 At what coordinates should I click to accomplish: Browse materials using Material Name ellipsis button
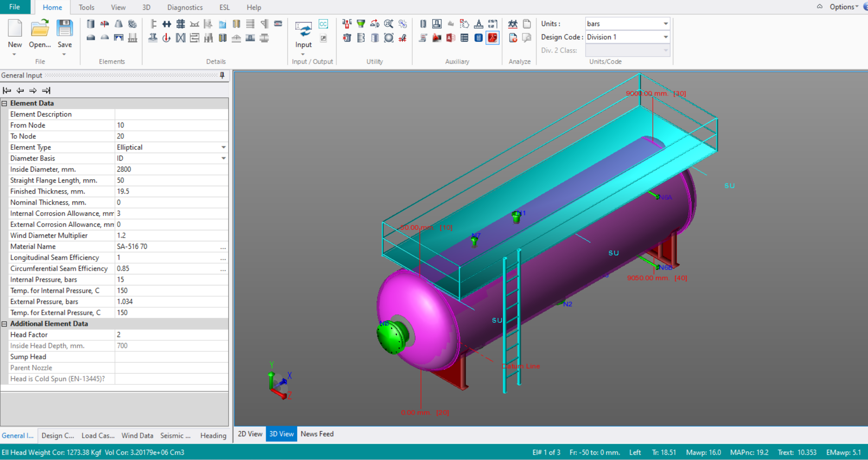pyautogui.click(x=223, y=247)
